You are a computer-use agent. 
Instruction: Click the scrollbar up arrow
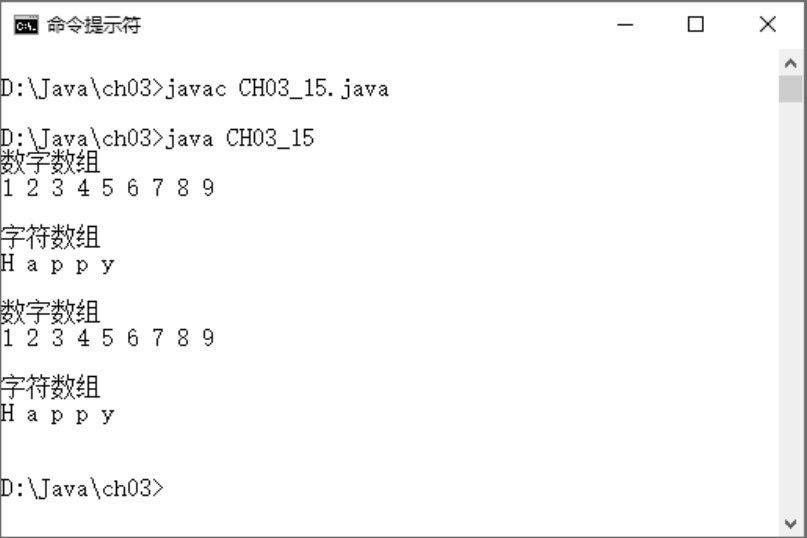(791, 63)
